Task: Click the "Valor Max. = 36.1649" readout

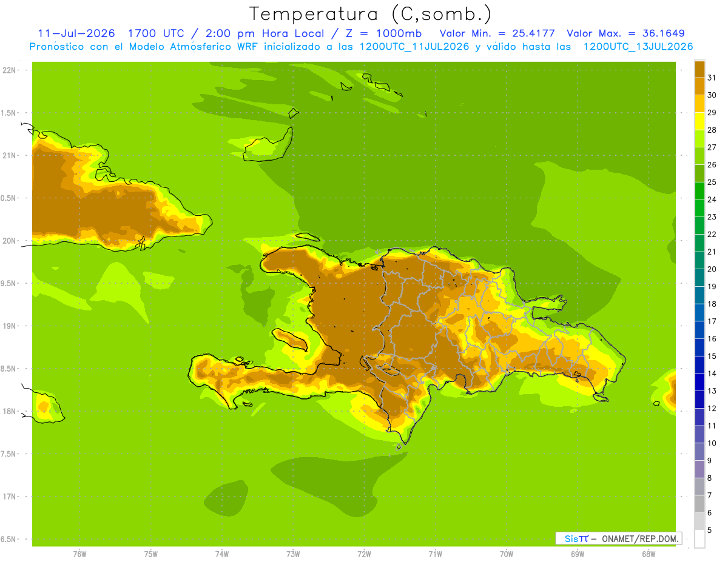Action: (x=625, y=33)
